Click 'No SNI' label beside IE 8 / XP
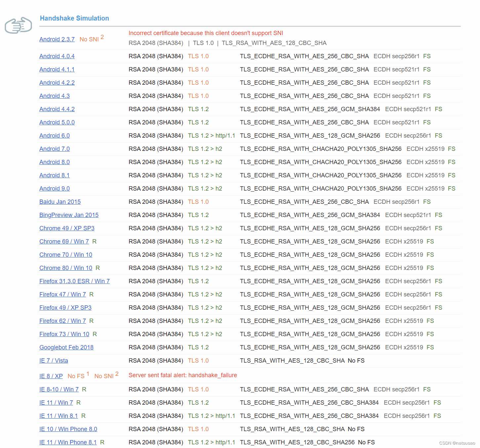 [104, 376]
